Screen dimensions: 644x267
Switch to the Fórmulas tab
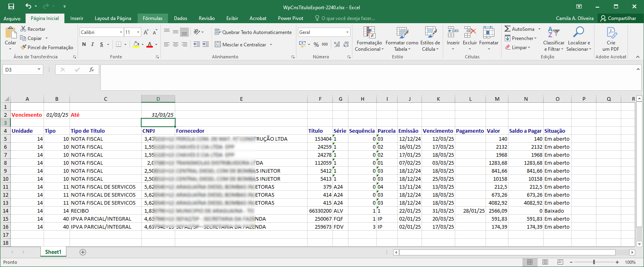(x=152, y=18)
